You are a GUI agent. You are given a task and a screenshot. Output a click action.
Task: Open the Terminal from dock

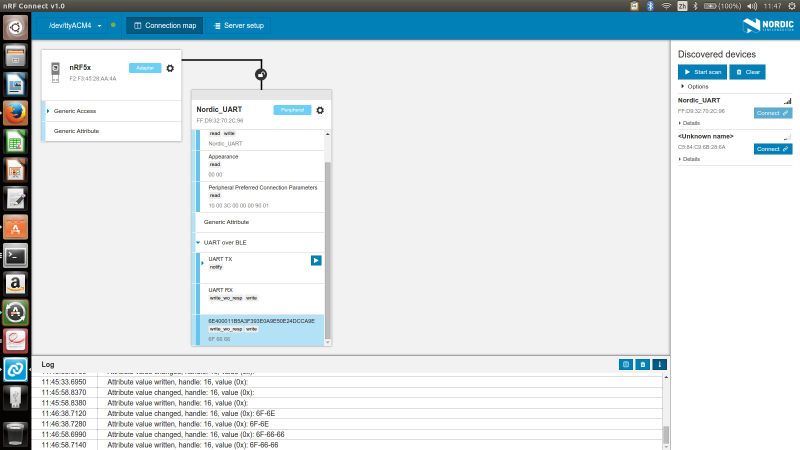15,256
